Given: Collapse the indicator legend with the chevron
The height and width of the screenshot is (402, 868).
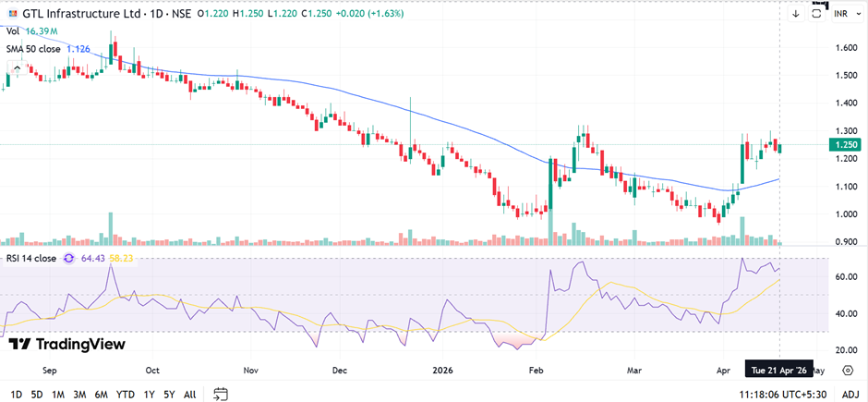Looking at the screenshot, I should (x=17, y=67).
